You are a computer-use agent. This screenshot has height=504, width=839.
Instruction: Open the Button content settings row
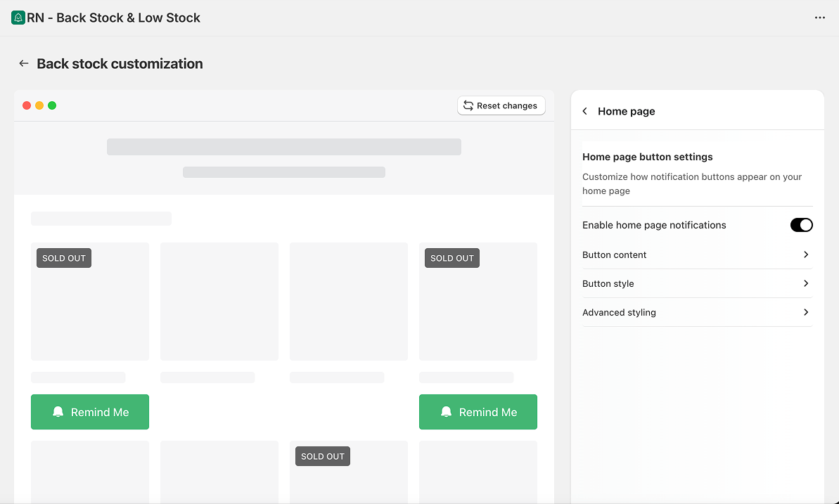[615, 254]
